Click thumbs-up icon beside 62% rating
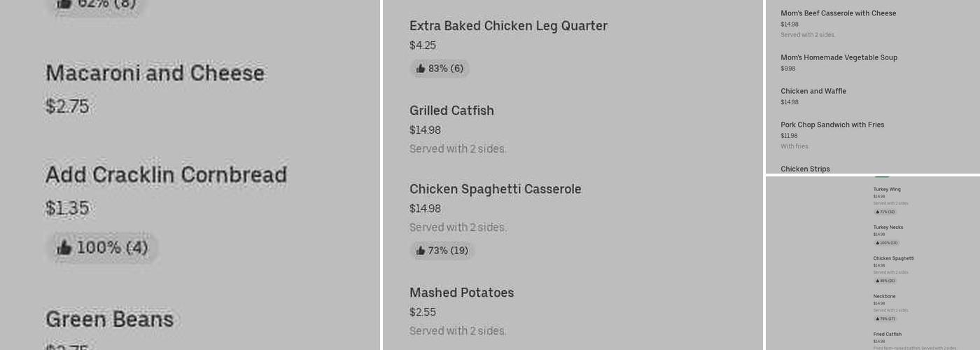This screenshot has width=980, height=350. coord(64,3)
